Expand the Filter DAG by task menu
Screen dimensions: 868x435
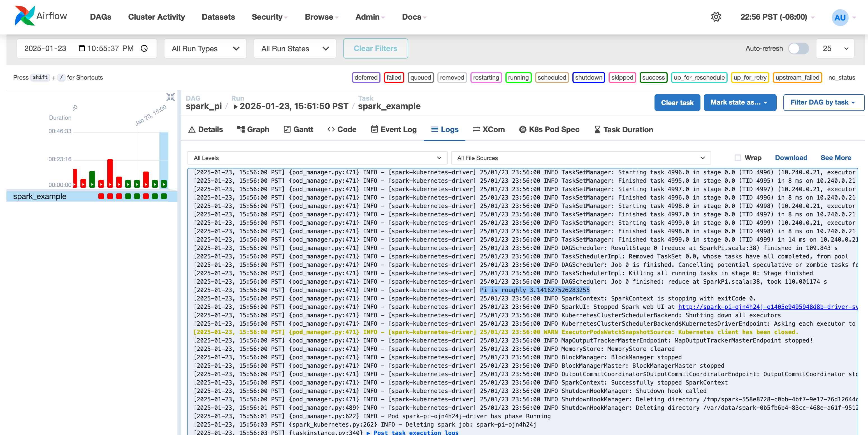point(823,103)
